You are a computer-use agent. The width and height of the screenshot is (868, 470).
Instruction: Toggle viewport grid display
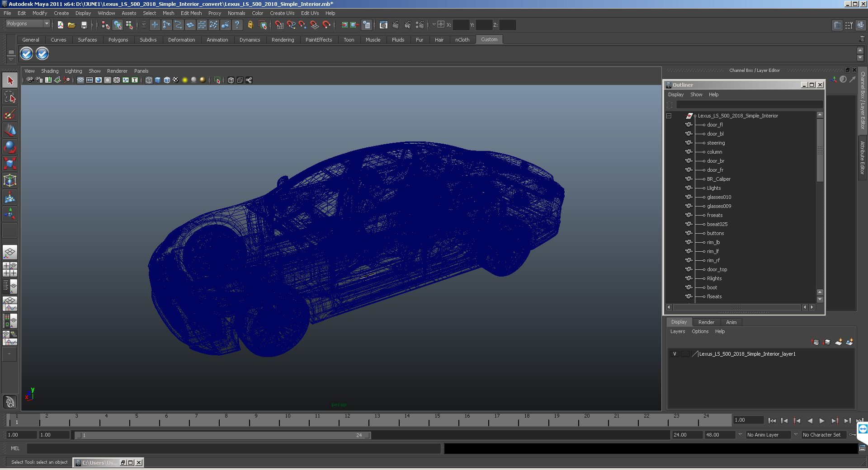(x=80, y=80)
